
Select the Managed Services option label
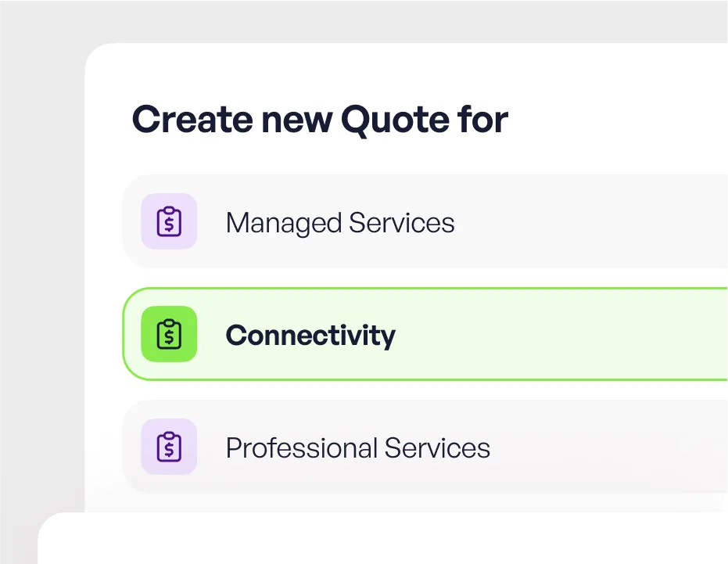[x=339, y=223]
